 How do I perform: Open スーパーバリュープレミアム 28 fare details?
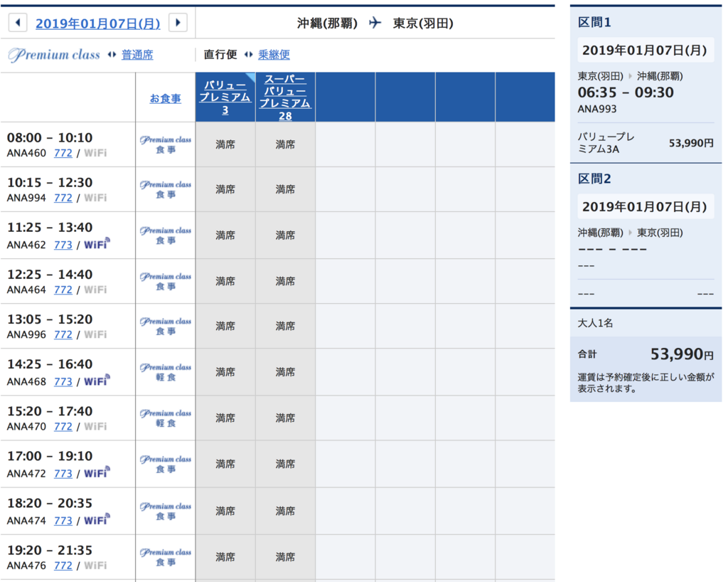(x=285, y=97)
